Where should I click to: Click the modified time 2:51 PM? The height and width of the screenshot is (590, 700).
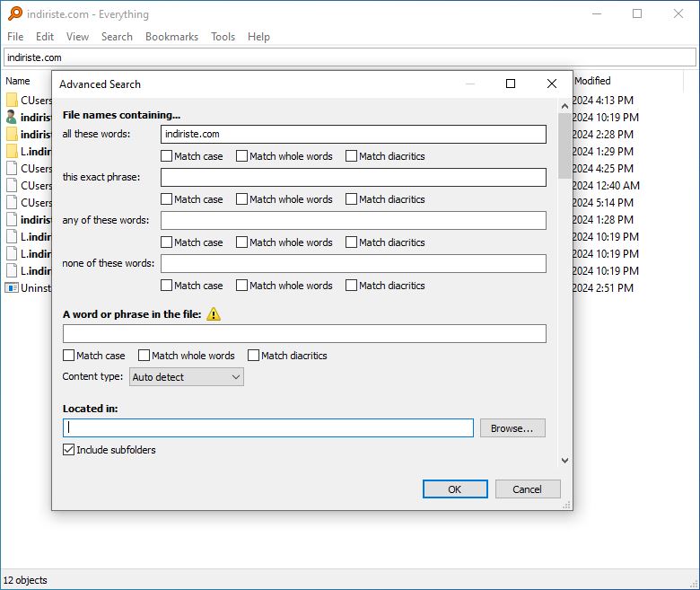tap(614, 287)
